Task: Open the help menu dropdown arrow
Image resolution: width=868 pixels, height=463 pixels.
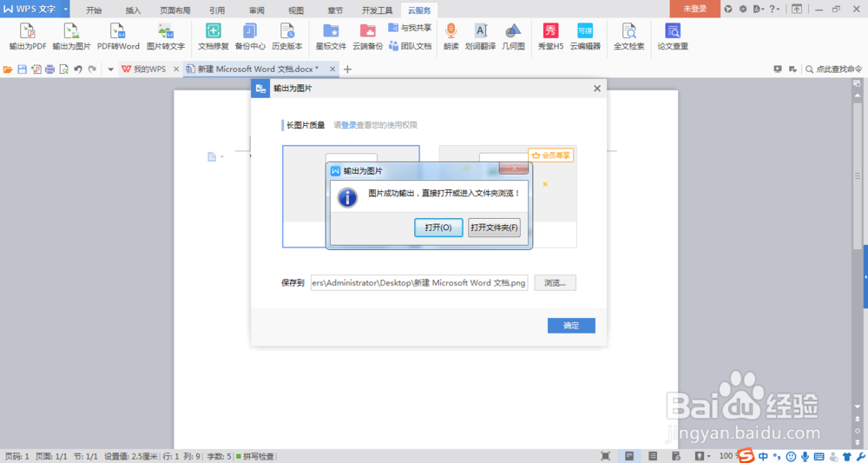Action: (x=779, y=10)
